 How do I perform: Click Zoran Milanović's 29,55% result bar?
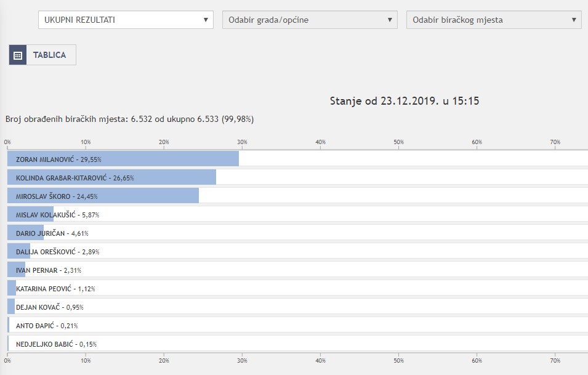click(123, 159)
